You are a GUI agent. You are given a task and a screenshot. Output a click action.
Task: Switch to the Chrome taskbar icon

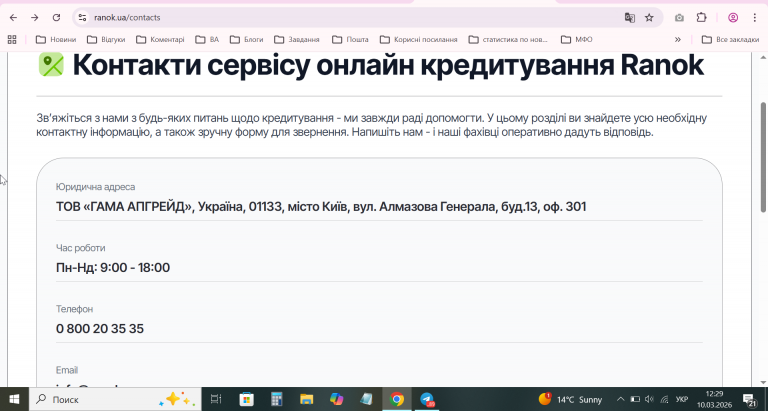click(397, 399)
